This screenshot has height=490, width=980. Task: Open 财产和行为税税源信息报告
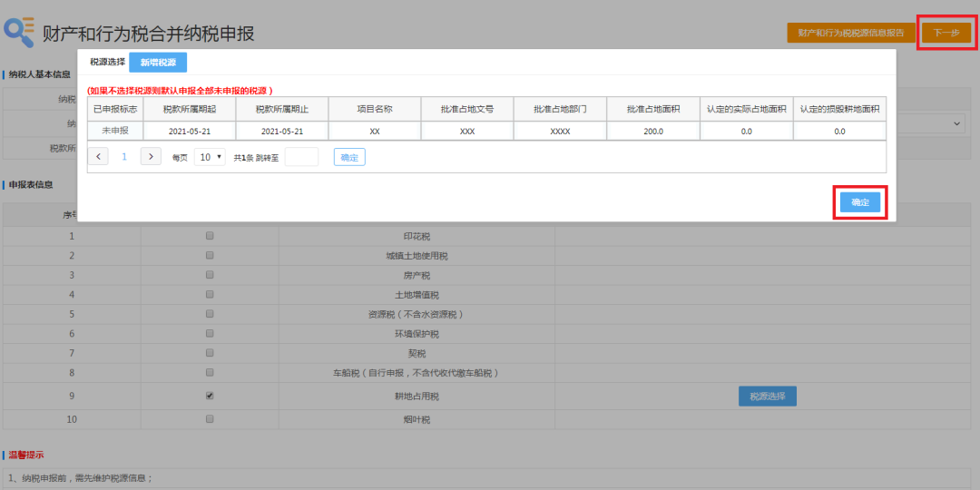coord(850,33)
